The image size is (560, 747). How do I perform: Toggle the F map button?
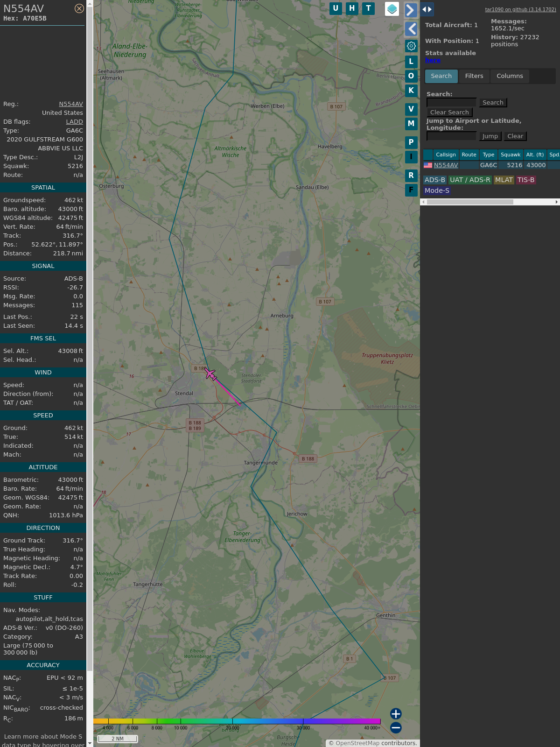(411, 190)
